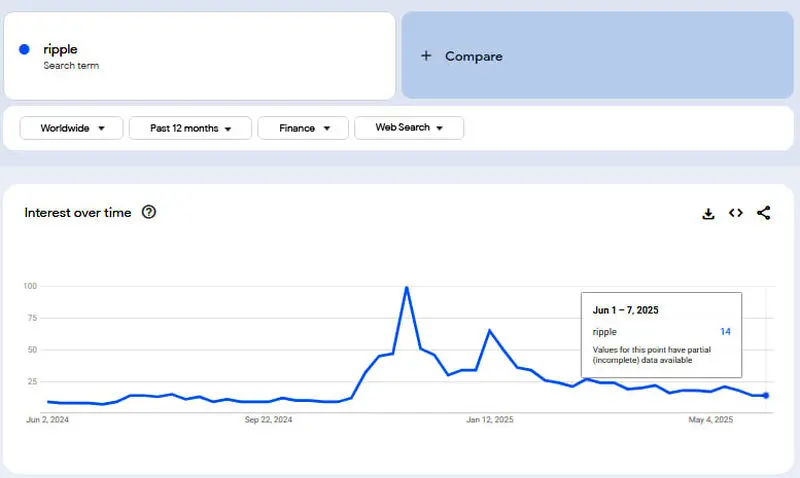This screenshot has height=478, width=800.
Task: Select the highlighted Jun 1–7 data point
Action: pos(766,395)
